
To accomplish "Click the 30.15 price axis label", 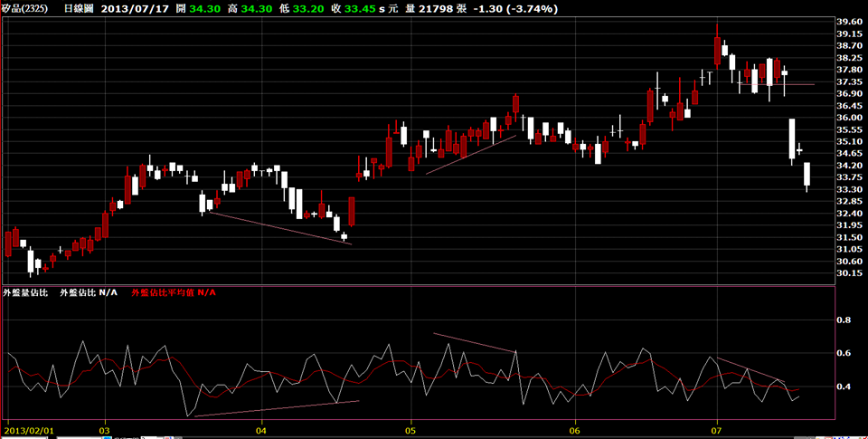I will (849, 272).
